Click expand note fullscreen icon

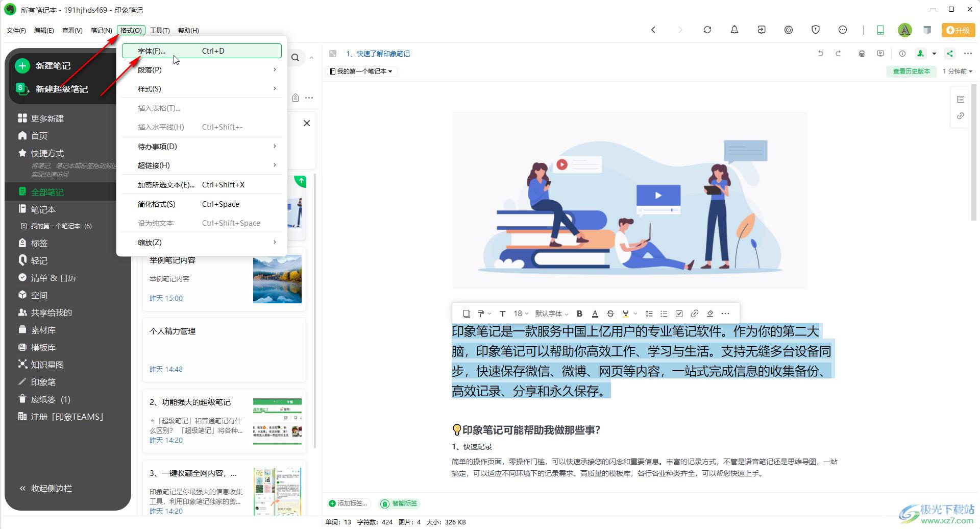tap(333, 54)
